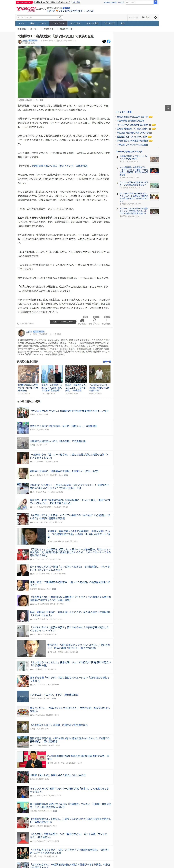Select the オーサー sub-tab
This screenshot has height=868, width=174.
click(x=35, y=29)
